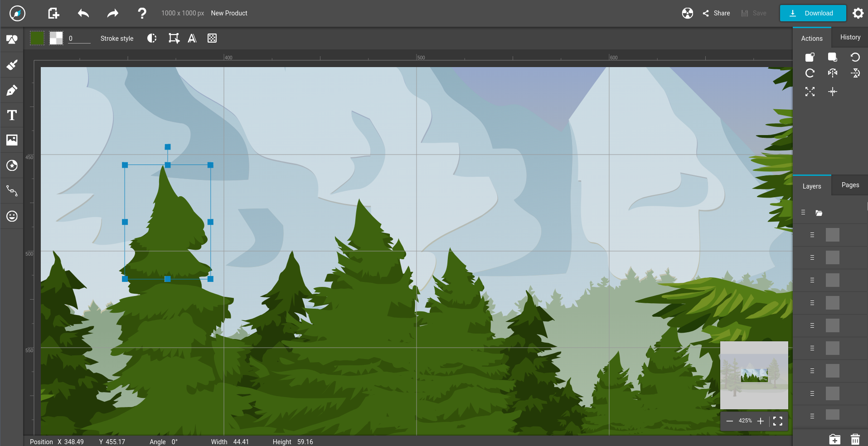Screen dimensions: 868x446
Task: Click the Position X value 348.49
Action: pos(74,441)
